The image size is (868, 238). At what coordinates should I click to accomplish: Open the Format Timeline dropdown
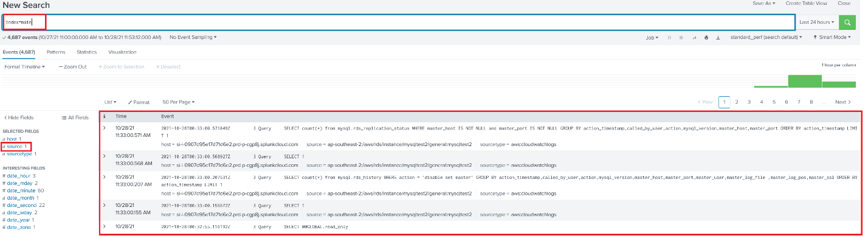(x=24, y=66)
